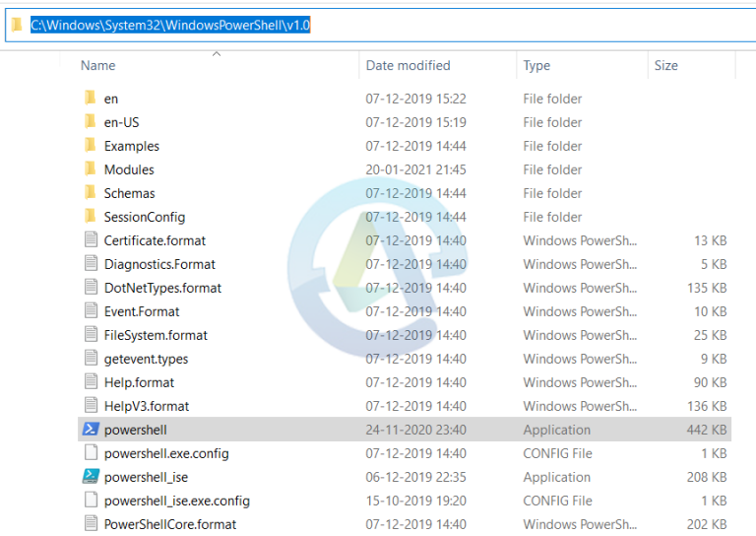This screenshot has height=536, width=756.
Task: Select the SessionConfig folder icon
Action: (91, 216)
